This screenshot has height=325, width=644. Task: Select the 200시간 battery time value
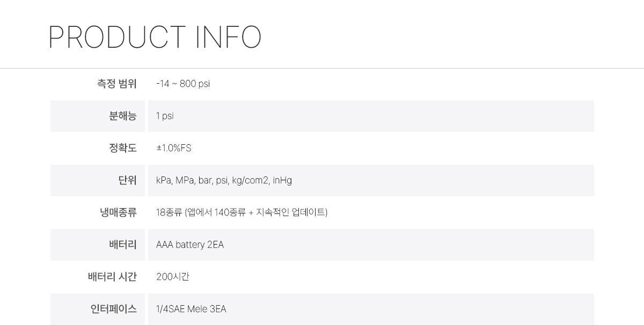tap(173, 277)
